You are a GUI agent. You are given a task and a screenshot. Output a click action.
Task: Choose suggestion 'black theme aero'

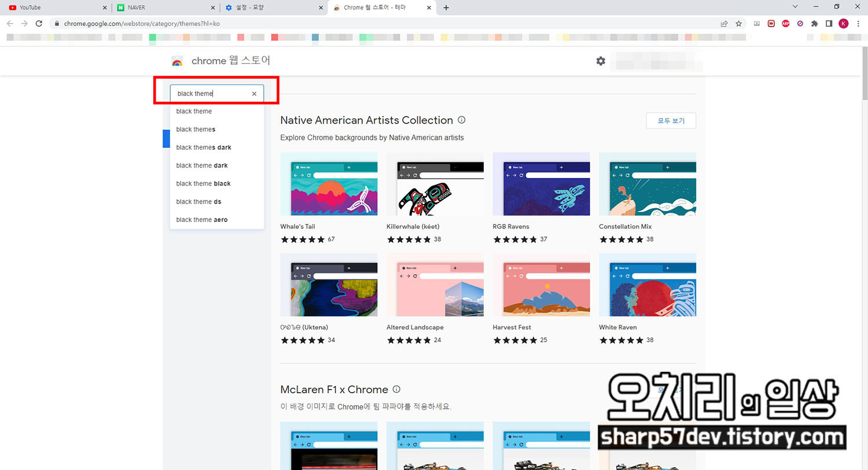point(217,220)
